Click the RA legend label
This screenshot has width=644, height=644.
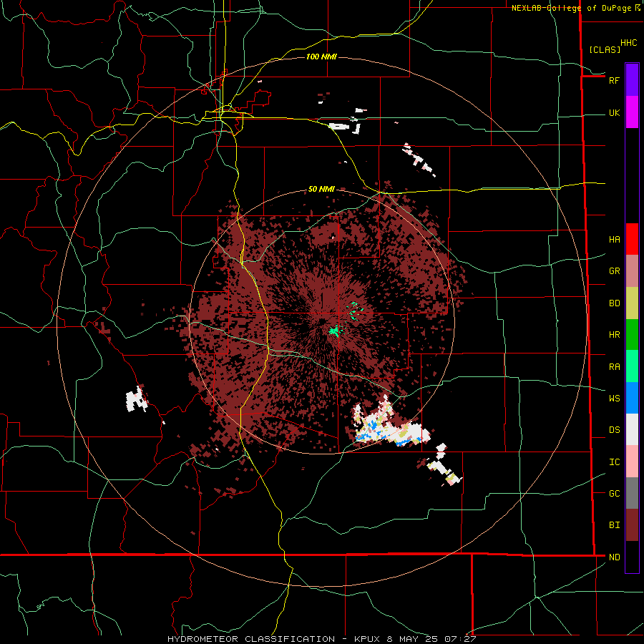coord(614,367)
